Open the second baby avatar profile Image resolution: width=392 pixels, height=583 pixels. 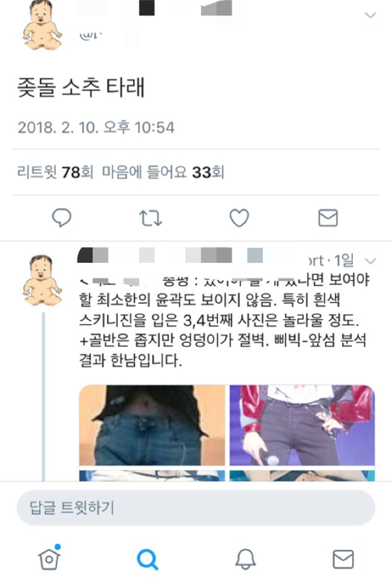coord(42,280)
